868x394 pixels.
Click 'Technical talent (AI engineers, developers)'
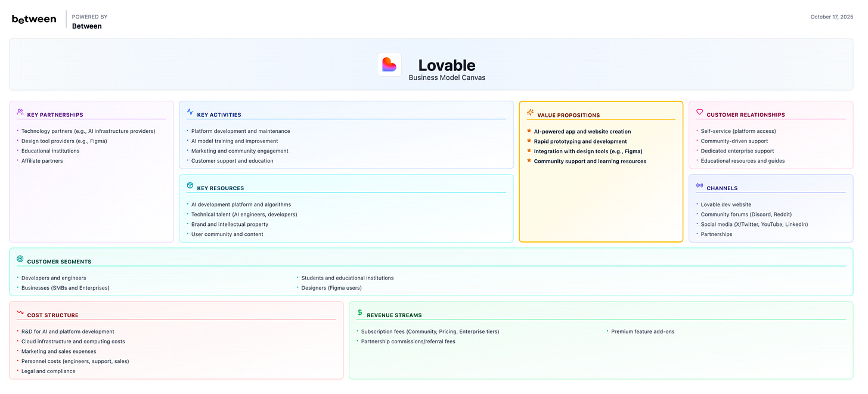point(244,215)
